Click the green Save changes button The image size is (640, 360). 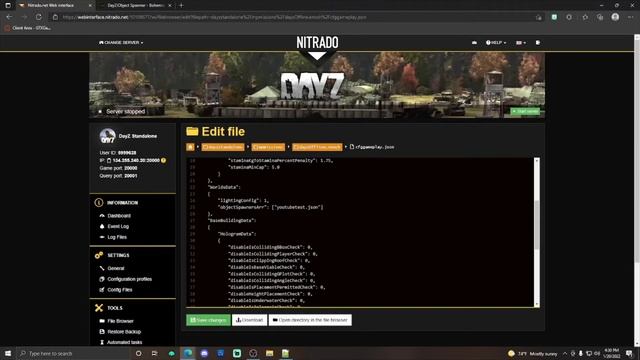[x=209, y=320]
